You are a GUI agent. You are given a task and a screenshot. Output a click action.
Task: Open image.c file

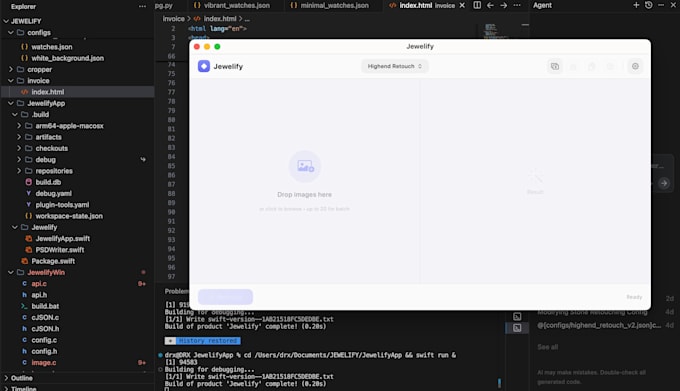(x=43, y=362)
